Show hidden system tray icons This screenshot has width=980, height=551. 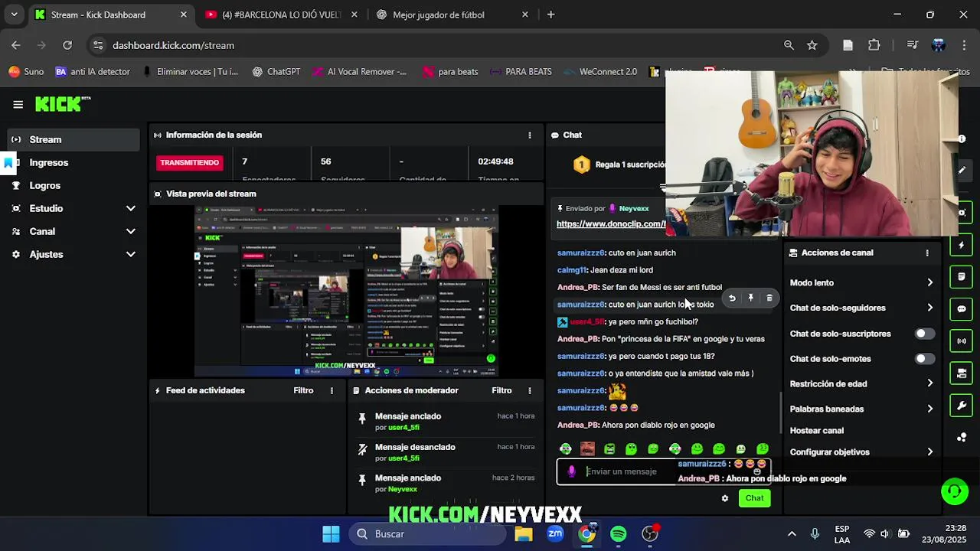[792, 534]
